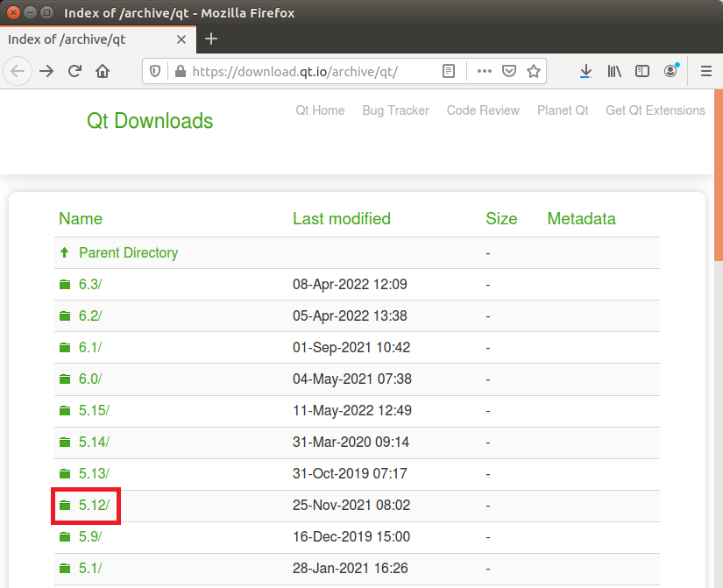The height and width of the screenshot is (588, 723).
Task: Select date text 08-Apr-2022 12:09
Action: pyautogui.click(x=350, y=284)
